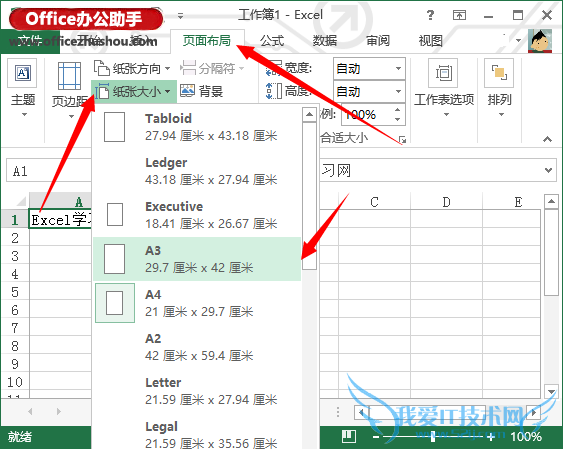Open the Themes dropdown arrow
Screen dimensions: 563x449
(x=24, y=114)
